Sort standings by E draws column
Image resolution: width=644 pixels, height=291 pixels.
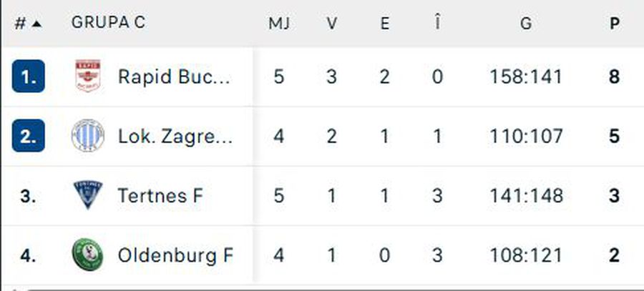click(x=384, y=23)
